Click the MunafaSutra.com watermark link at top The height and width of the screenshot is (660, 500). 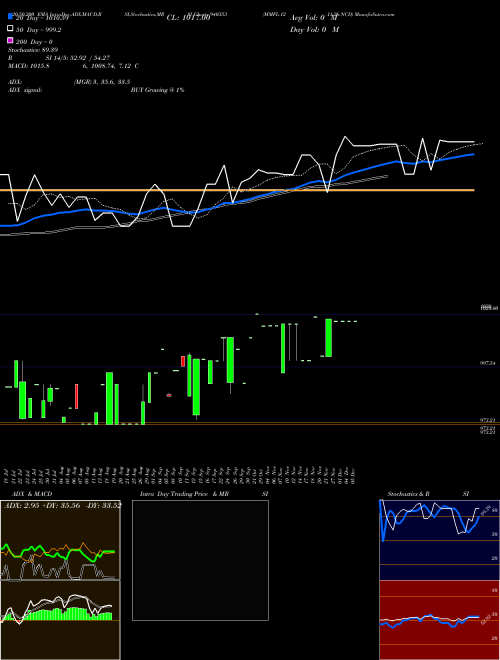click(374, 14)
